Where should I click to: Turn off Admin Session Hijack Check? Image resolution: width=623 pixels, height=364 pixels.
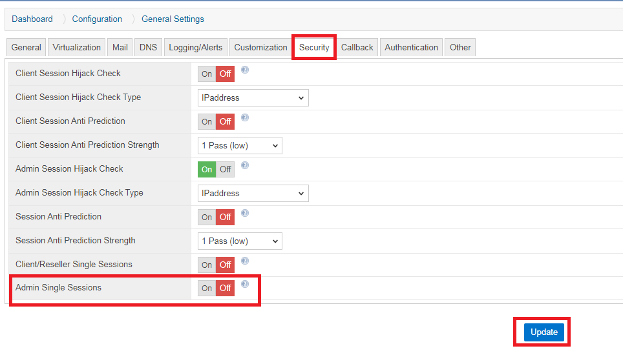coord(225,169)
